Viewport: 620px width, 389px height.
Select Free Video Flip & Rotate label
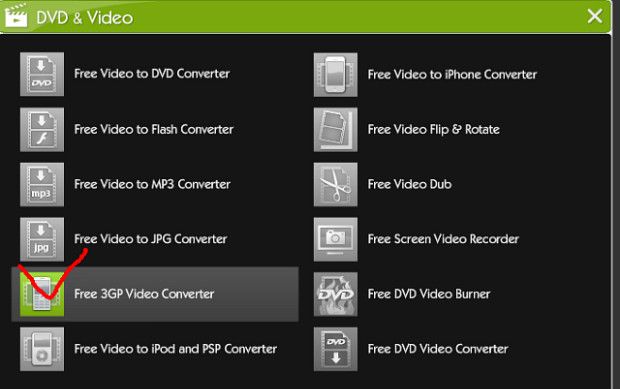coord(434,129)
